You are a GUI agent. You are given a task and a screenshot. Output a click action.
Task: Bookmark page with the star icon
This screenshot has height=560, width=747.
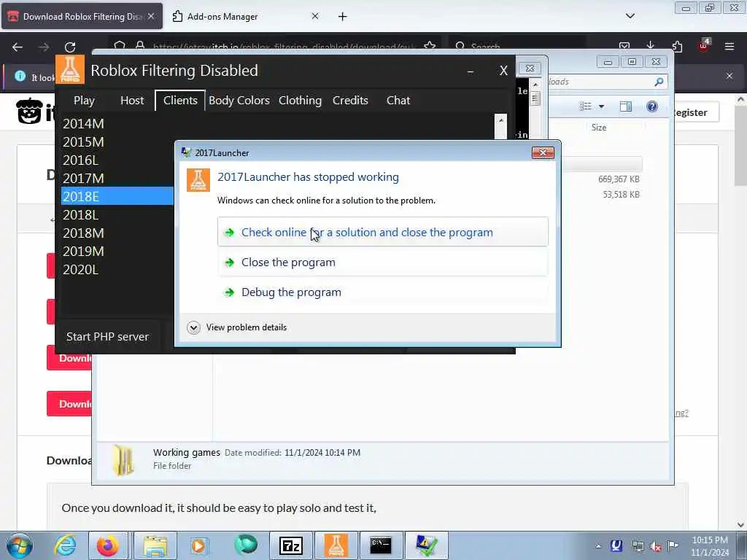[430, 46]
